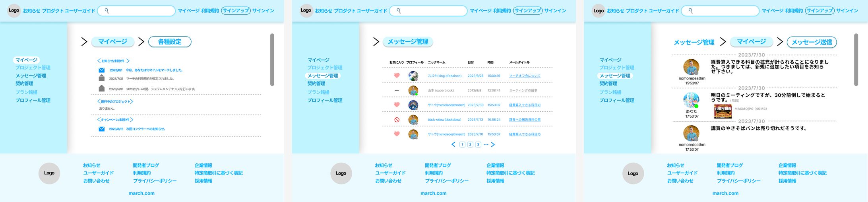
Task: Toggle the favorite heart in the 2023/7/10 サトウ row
Action: tap(397, 134)
